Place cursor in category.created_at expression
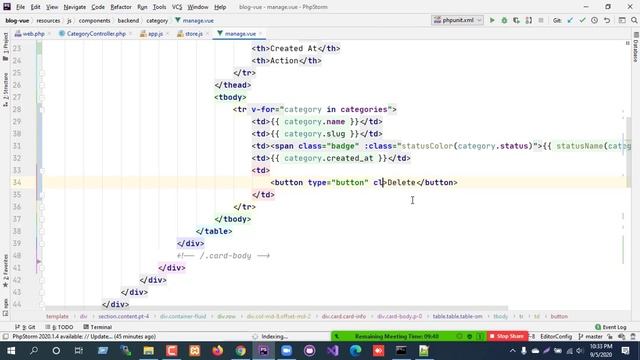This screenshot has height=360, width=640. pos(329,158)
